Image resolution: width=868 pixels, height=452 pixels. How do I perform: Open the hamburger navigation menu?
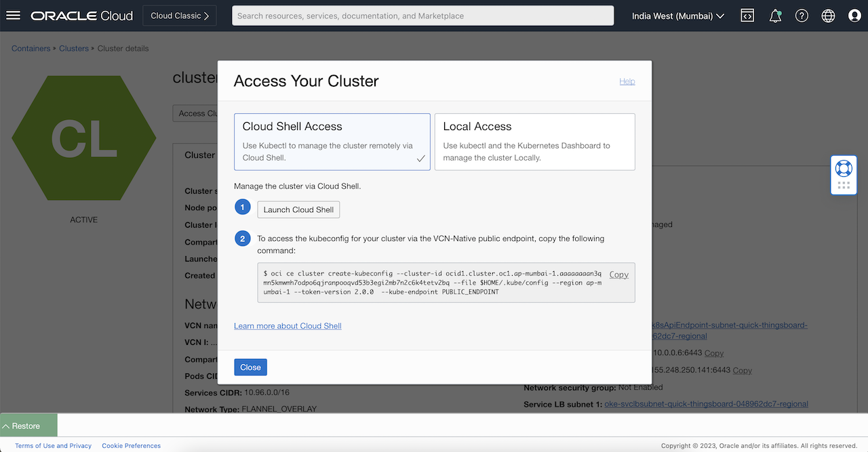tap(13, 16)
